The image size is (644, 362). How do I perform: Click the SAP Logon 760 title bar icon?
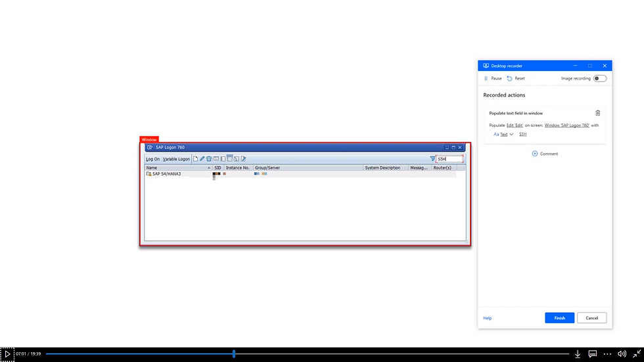point(150,147)
